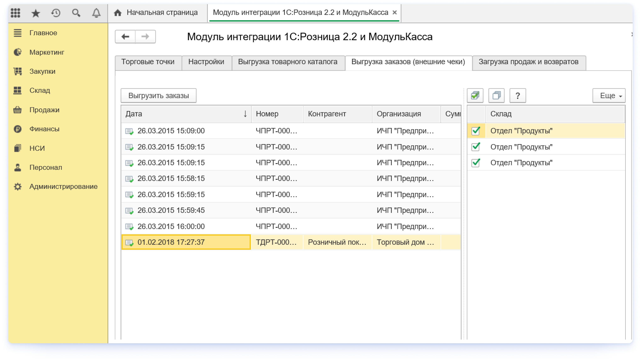The image size is (641, 364).
Task: Click the Продажи basket icon
Action: 18,110
